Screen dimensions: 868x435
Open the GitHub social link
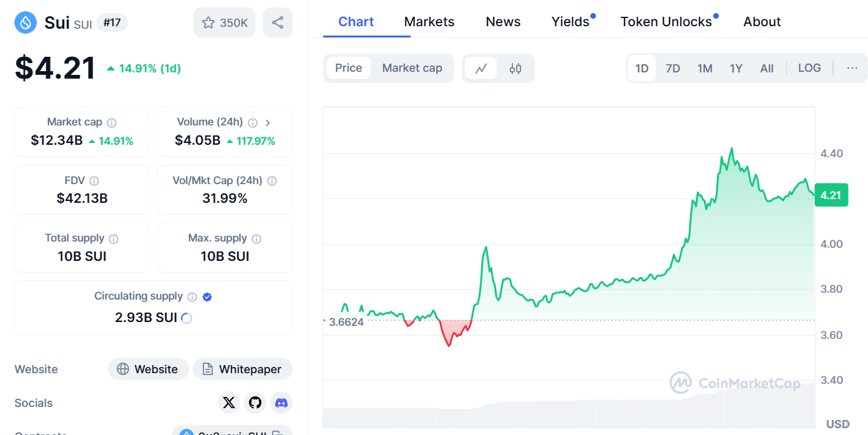pos(255,403)
